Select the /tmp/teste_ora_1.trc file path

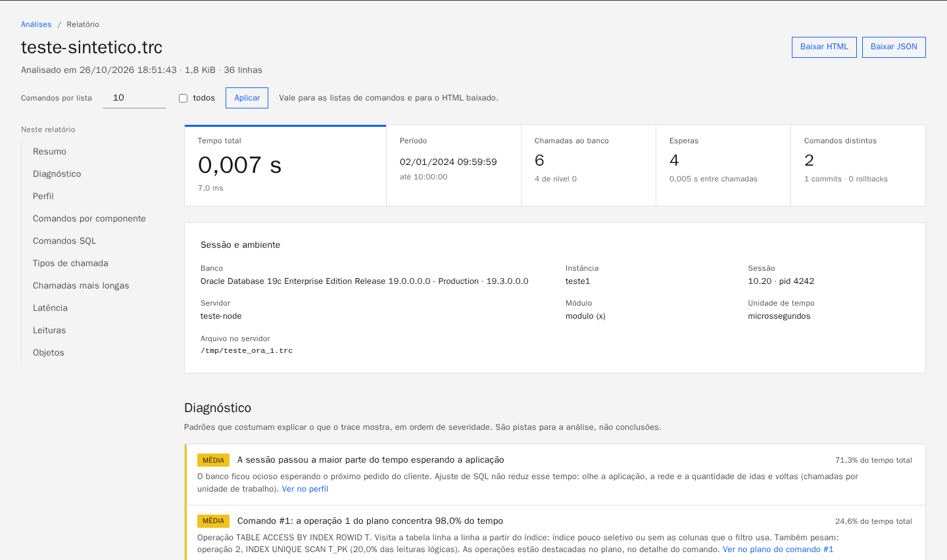(x=247, y=350)
